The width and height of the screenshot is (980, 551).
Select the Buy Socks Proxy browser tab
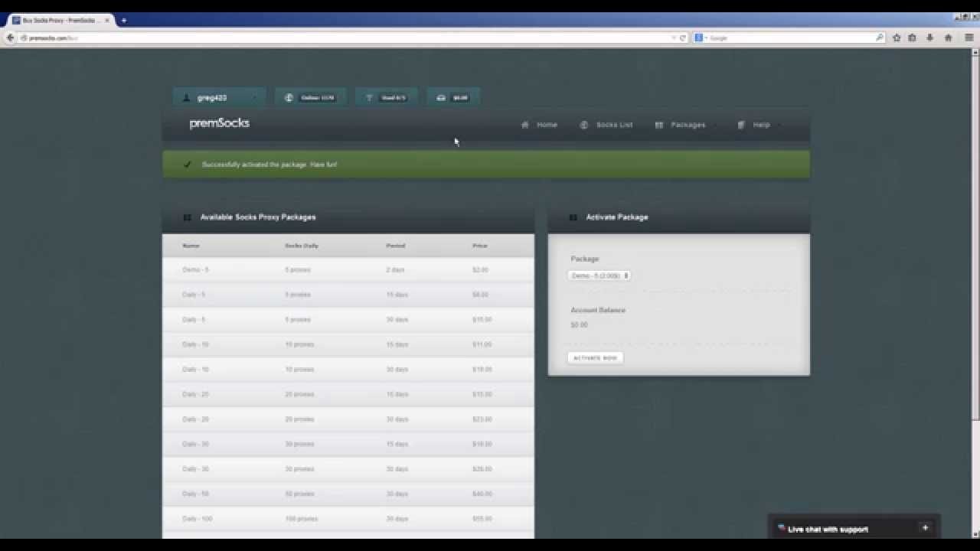pyautogui.click(x=60, y=21)
